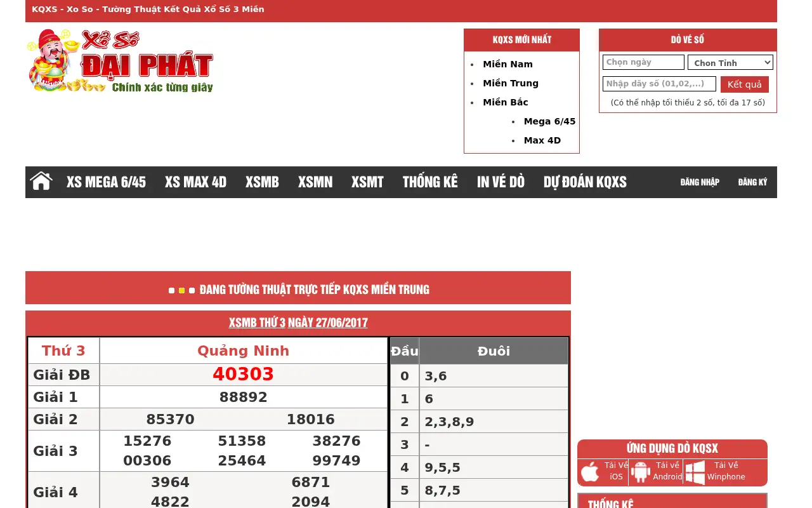Click the Giải 3 number 99749
The image size is (812, 508).
336,460
